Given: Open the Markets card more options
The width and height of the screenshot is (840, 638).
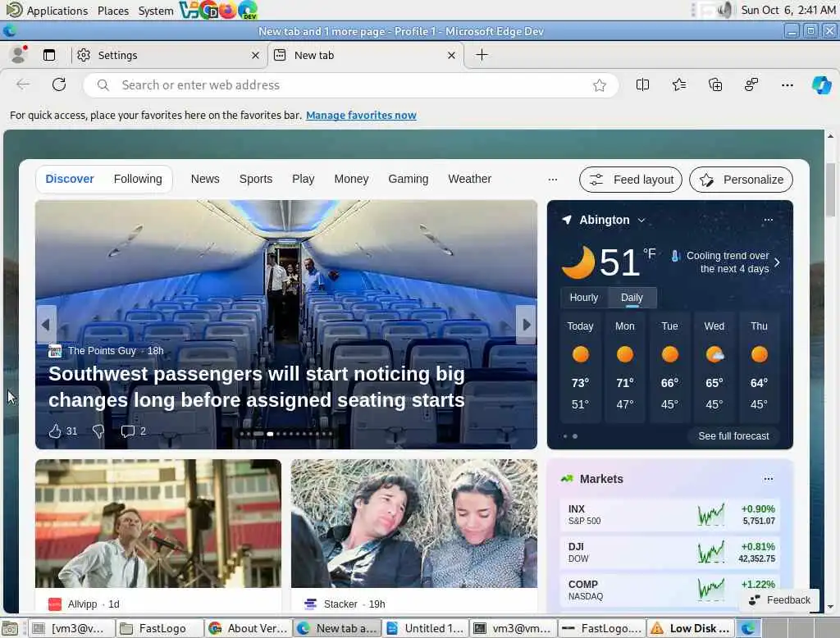Looking at the screenshot, I should (768, 479).
